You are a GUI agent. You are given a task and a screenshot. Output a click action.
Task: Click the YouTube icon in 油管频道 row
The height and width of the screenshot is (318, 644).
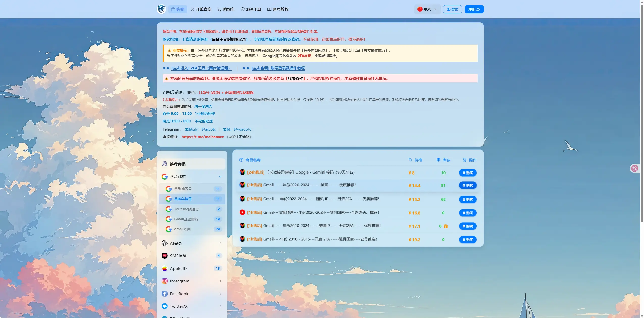pyautogui.click(x=242, y=212)
